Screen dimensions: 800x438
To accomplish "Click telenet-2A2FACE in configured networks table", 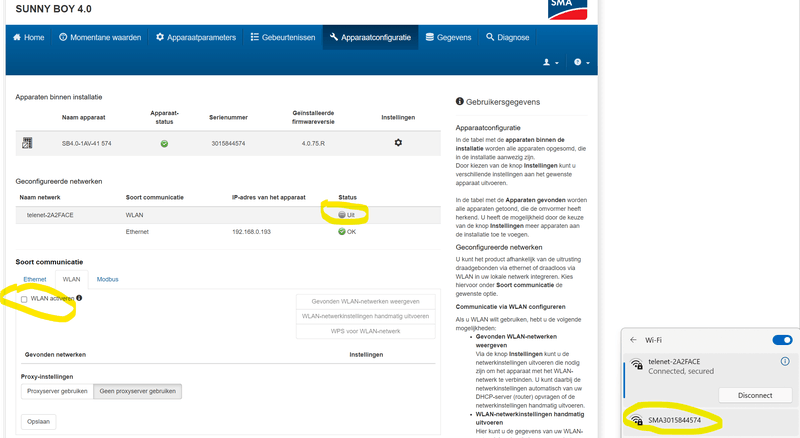I will click(50, 215).
